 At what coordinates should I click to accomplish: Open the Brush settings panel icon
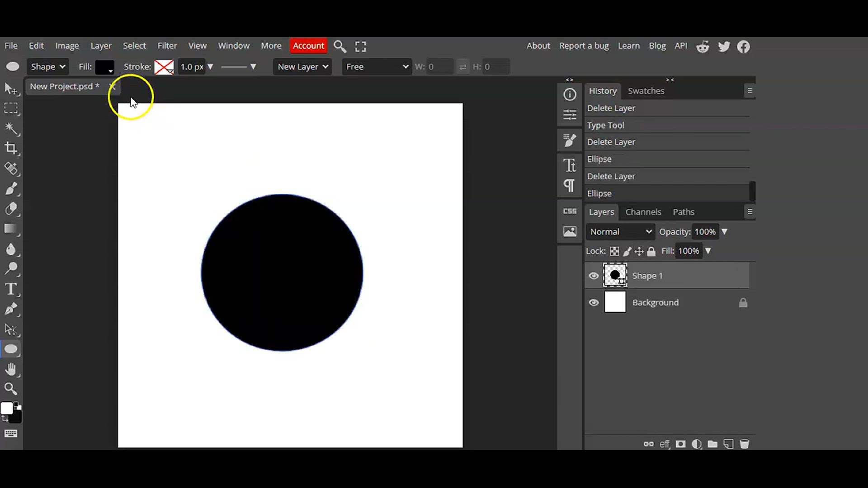click(x=570, y=141)
